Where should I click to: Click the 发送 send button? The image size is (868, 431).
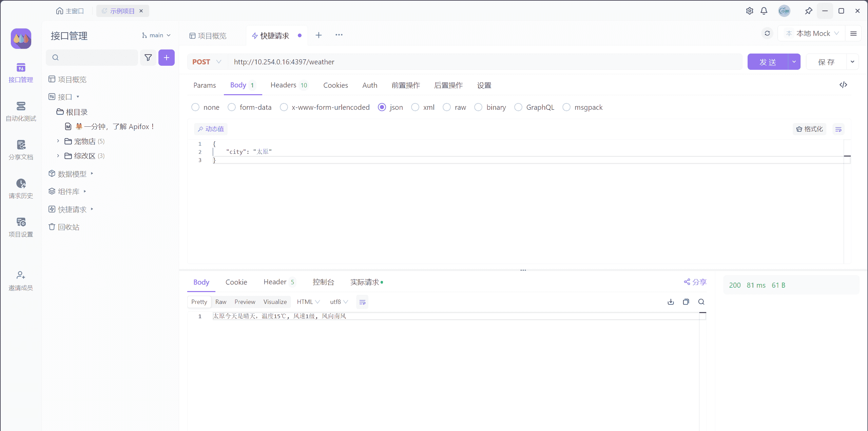[768, 61]
